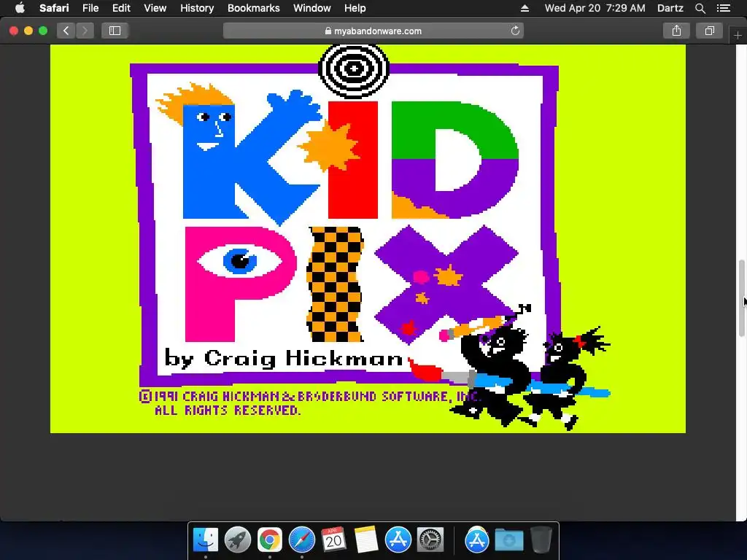The width and height of the screenshot is (747, 560).
Task: Open the Share button in Safari
Action: 676,31
